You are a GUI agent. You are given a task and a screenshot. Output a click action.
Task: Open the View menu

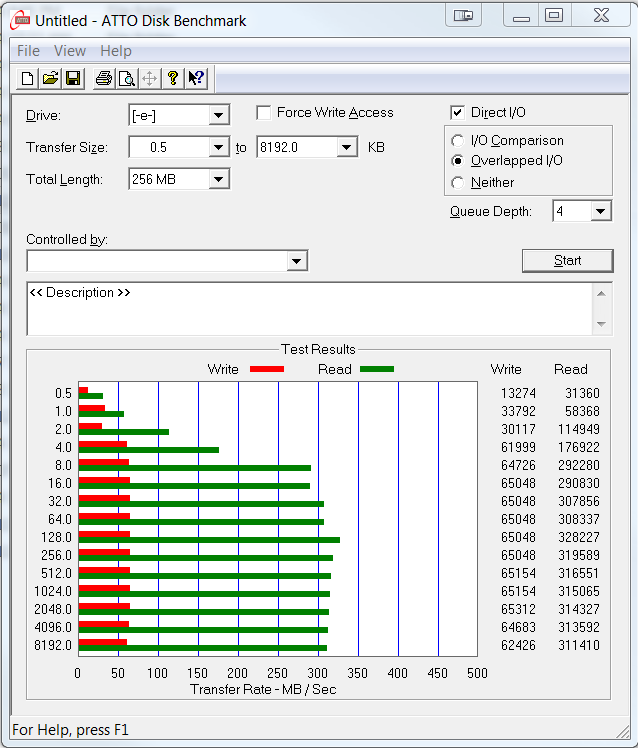pyautogui.click(x=70, y=51)
